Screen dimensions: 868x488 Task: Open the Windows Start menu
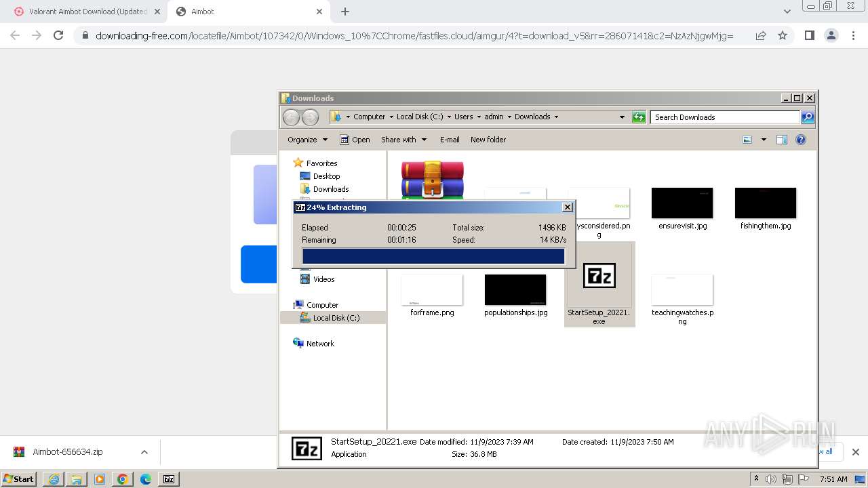(18, 479)
